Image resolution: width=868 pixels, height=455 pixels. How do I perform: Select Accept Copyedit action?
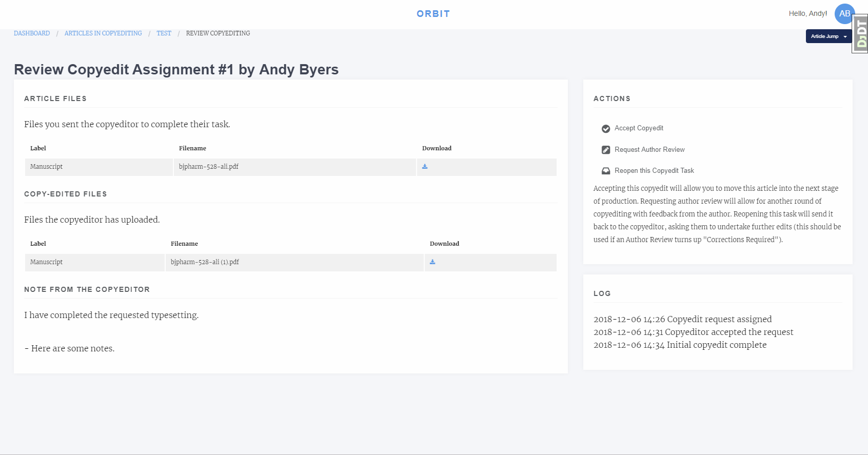[639, 128]
